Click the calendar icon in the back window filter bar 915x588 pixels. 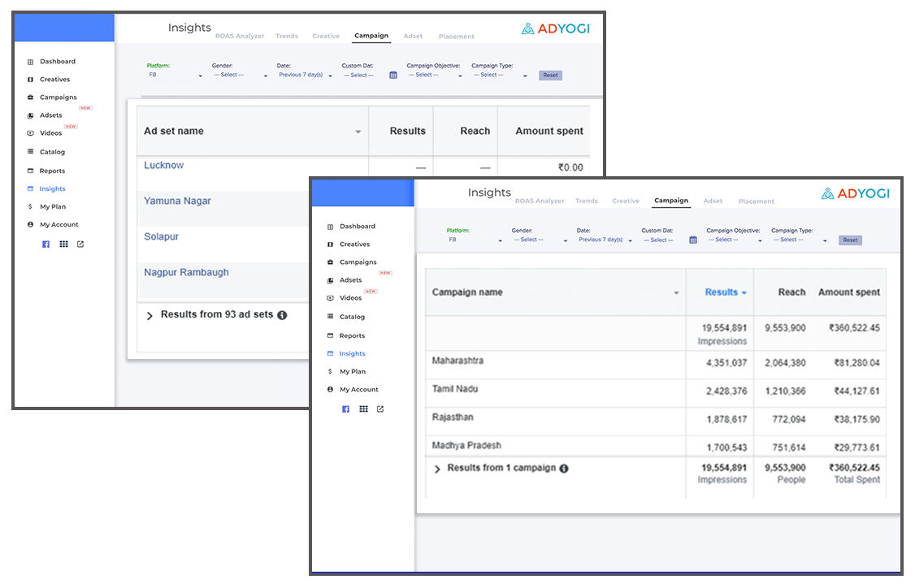393,76
